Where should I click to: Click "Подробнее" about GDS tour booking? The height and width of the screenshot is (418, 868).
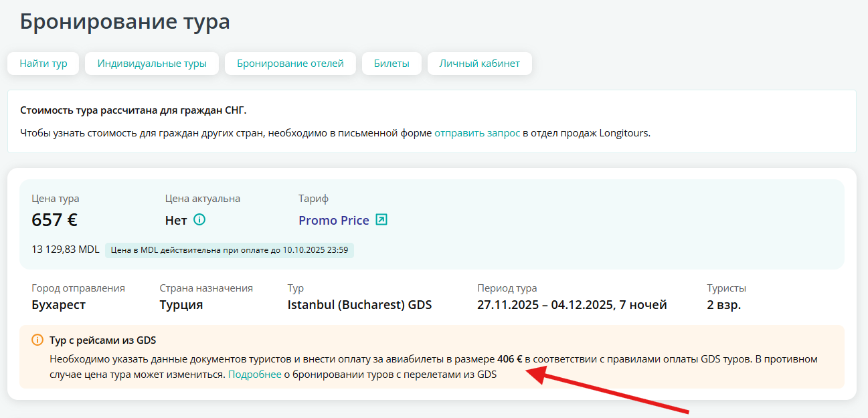pyautogui.click(x=254, y=375)
